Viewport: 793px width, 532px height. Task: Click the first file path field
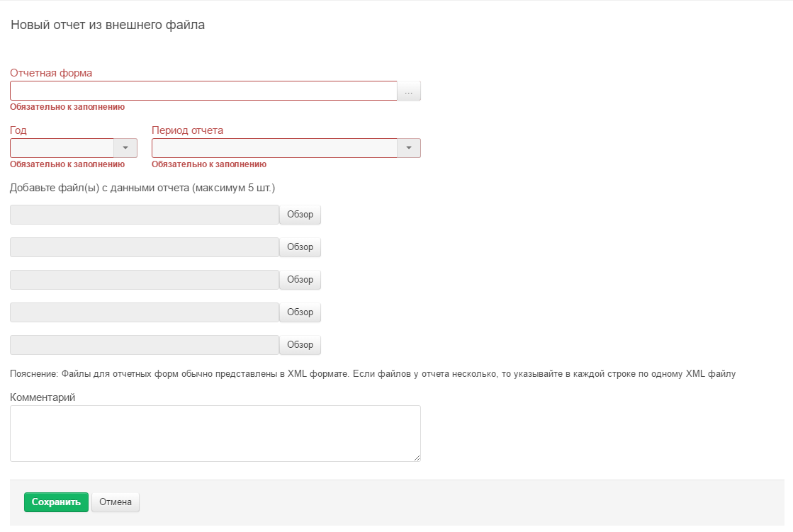pyautogui.click(x=145, y=215)
